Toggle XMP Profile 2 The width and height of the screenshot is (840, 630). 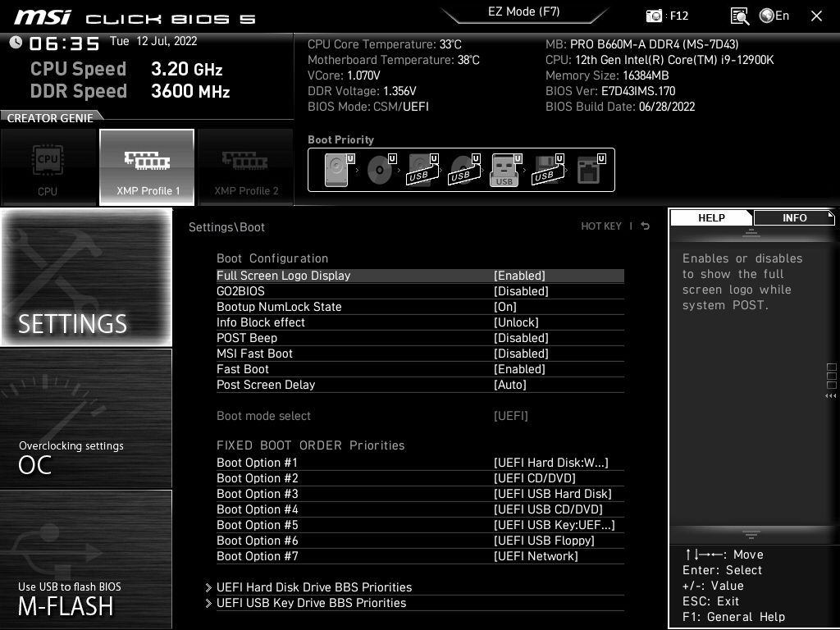246,167
